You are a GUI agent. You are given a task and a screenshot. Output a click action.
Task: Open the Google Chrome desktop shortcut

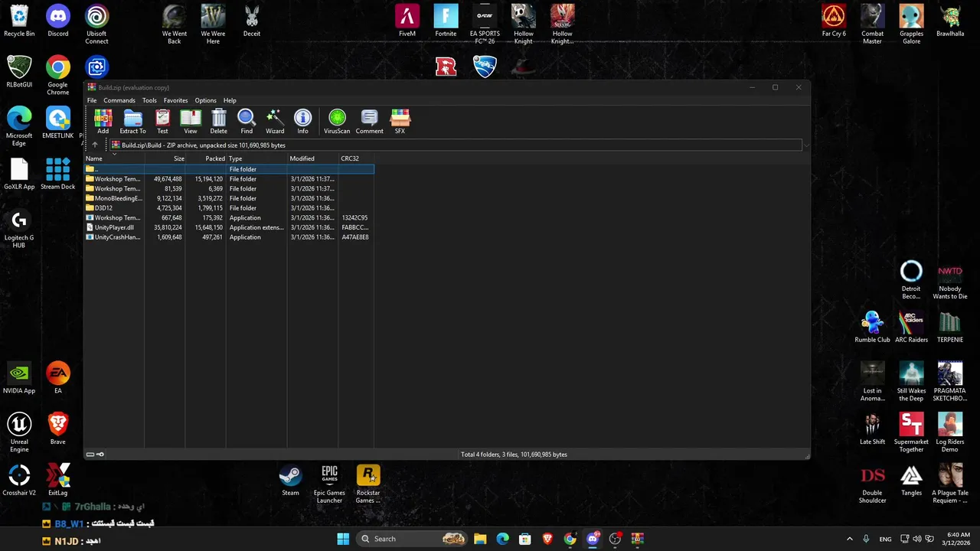pos(58,76)
